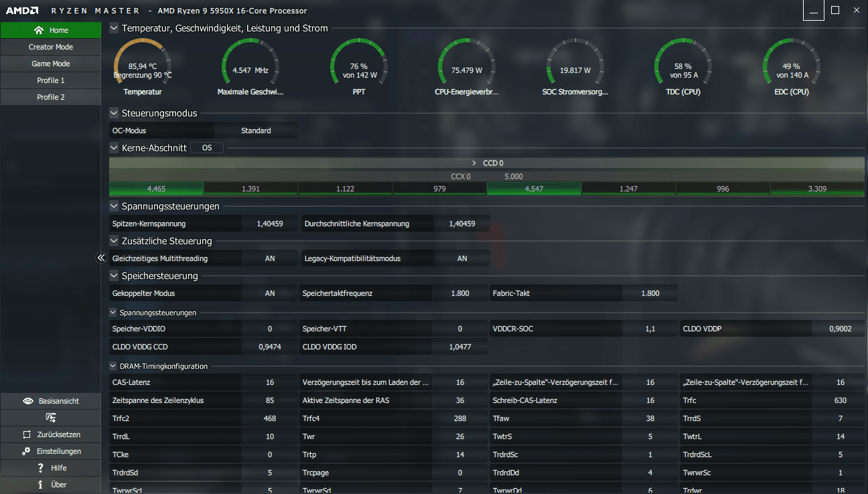Screen dimensions: 868x494
Task: Click the Basisansicht eye icon
Action: pos(28,401)
